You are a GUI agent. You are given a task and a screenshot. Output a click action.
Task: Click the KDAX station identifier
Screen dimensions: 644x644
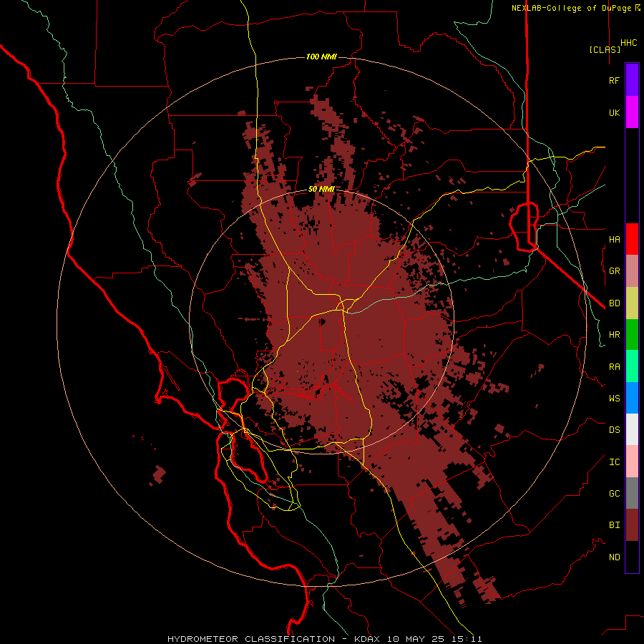(367, 639)
